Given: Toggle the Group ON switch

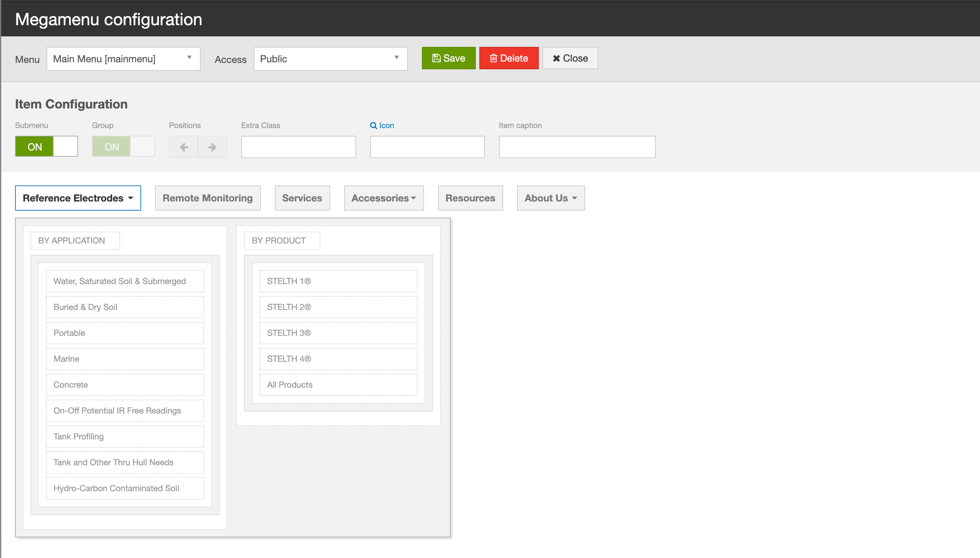Looking at the screenshot, I should pyautogui.click(x=123, y=146).
